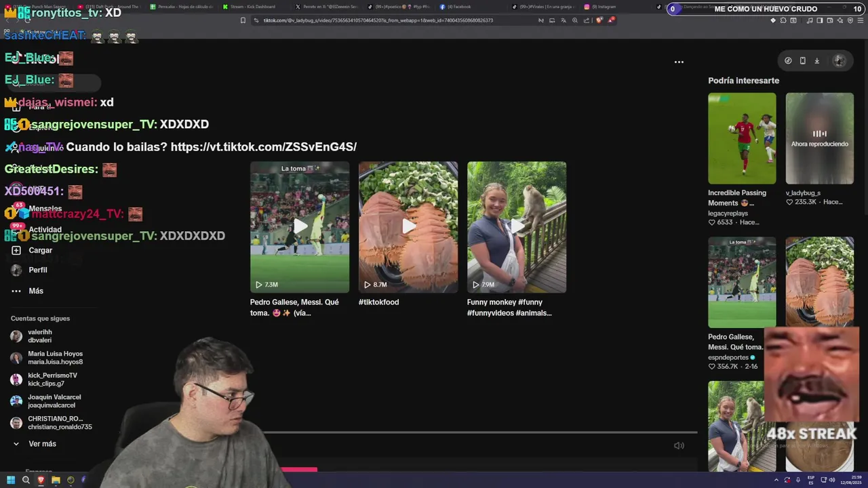Open Brave browser from taskbar
Image resolution: width=868 pixels, height=488 pixels.
pos(41,480)
